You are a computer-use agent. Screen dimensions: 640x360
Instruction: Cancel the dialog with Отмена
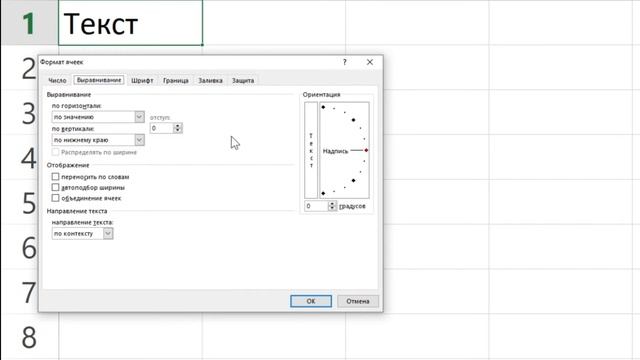[358, 301]
